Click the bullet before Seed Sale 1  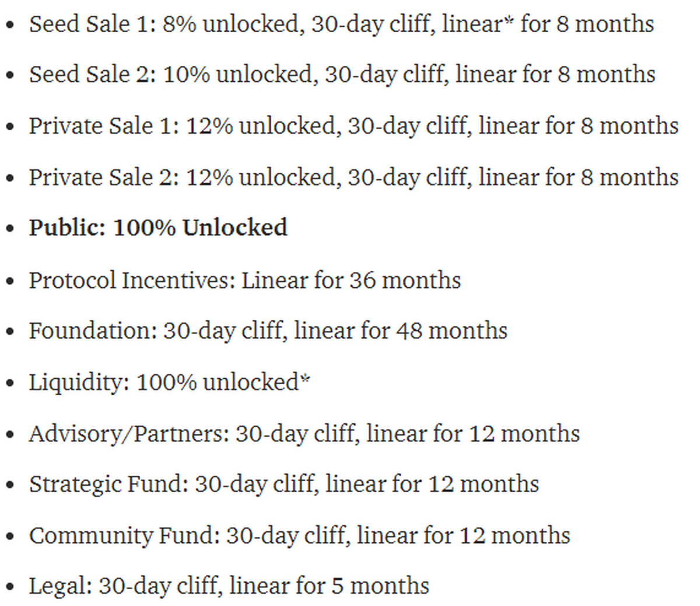click(10, 26)
